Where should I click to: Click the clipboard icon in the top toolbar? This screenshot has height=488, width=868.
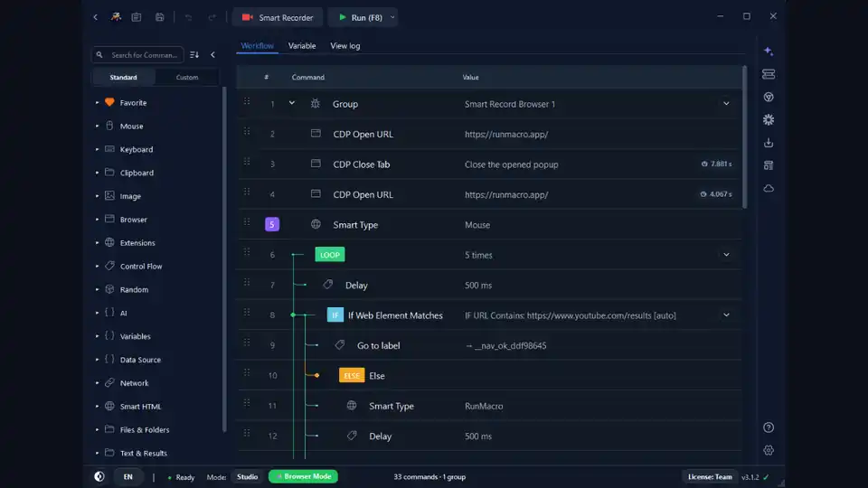(137, 17)
